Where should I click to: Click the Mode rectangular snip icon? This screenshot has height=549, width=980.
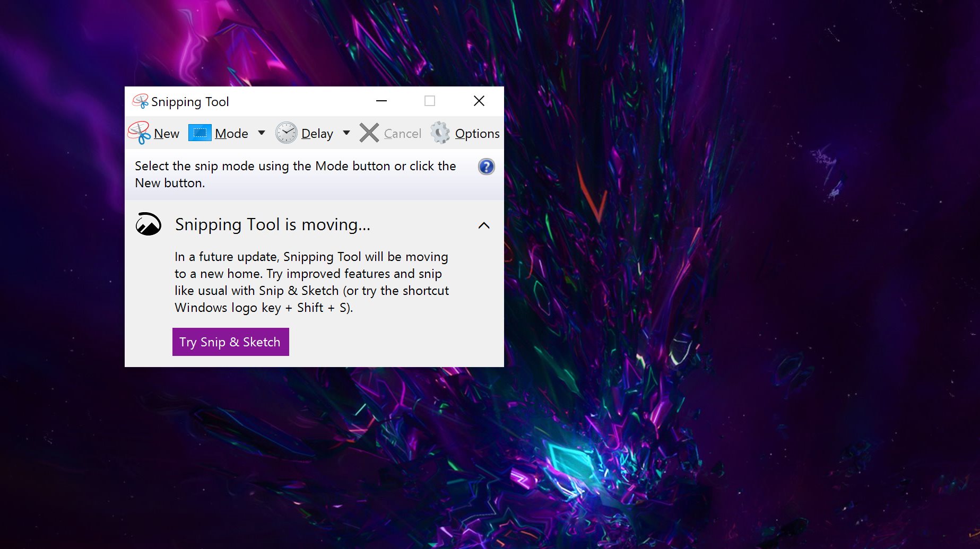200,133
